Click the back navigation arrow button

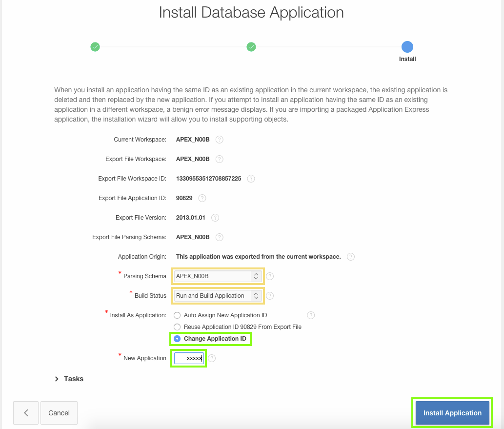(25, 412)
